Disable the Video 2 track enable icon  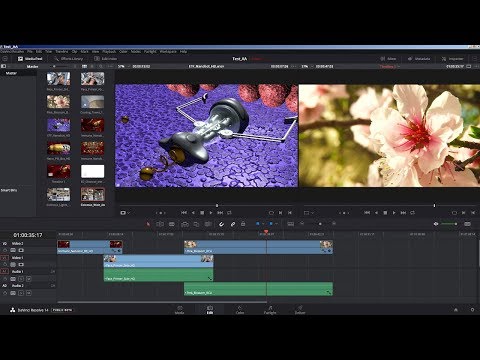pyautogui.click(x=21, y=250)
